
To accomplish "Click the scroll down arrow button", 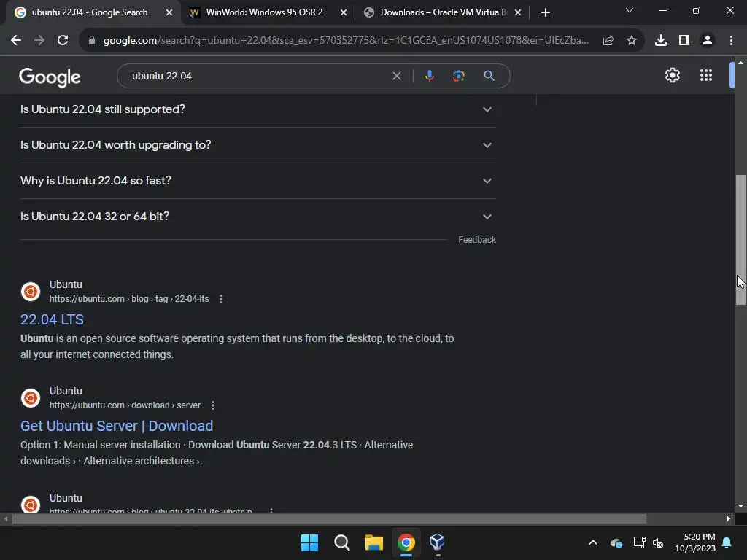I will click(740, 506).
